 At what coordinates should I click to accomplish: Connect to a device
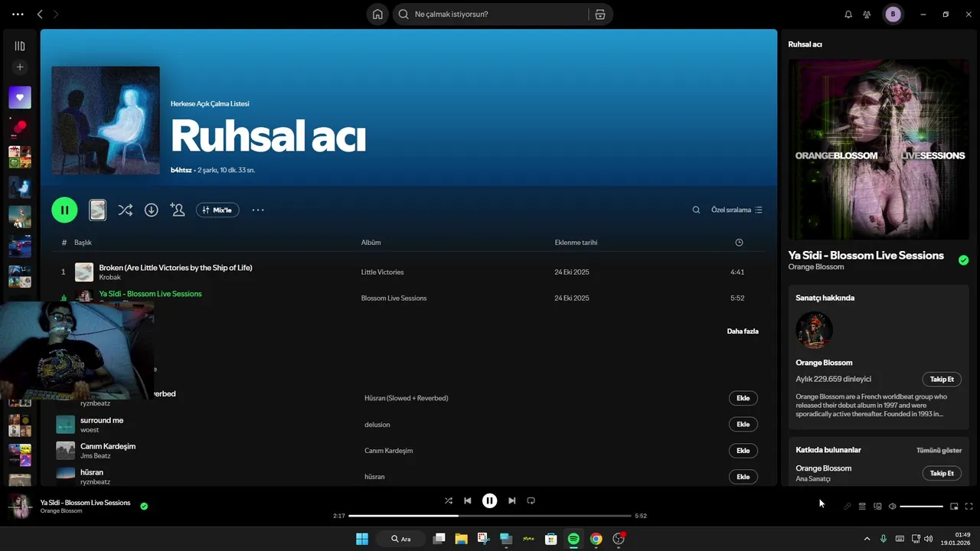click(x=877, y=506)
